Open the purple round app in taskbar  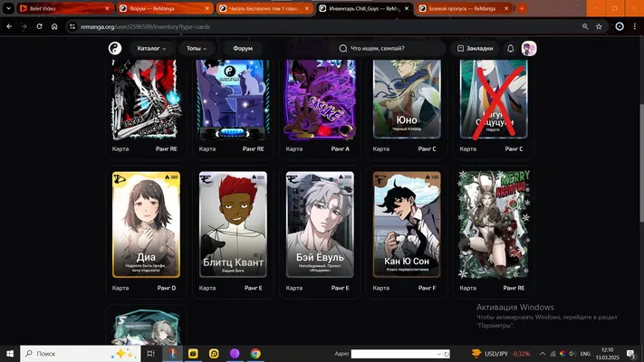(x=235, y=353)
